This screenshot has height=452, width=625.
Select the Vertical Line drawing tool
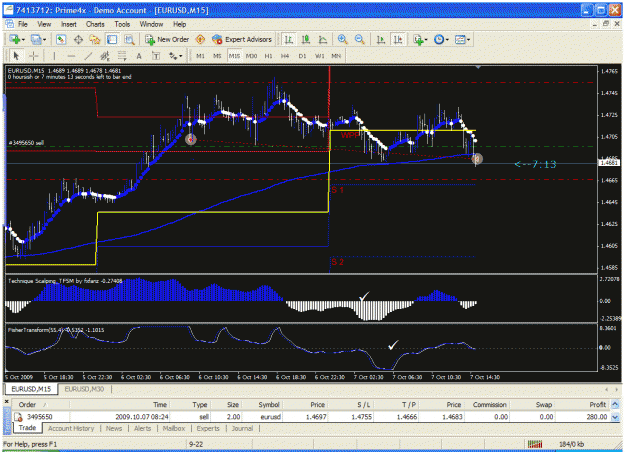pos(54,56)
